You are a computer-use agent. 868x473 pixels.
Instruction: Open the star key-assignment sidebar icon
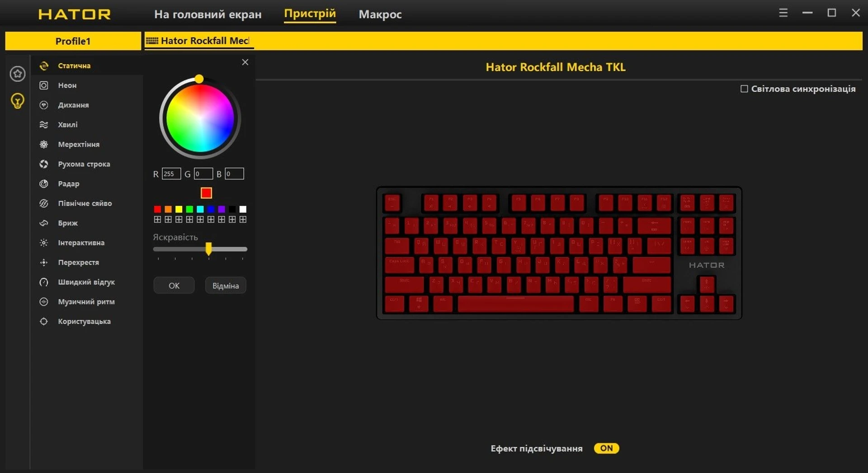point(18,74)
